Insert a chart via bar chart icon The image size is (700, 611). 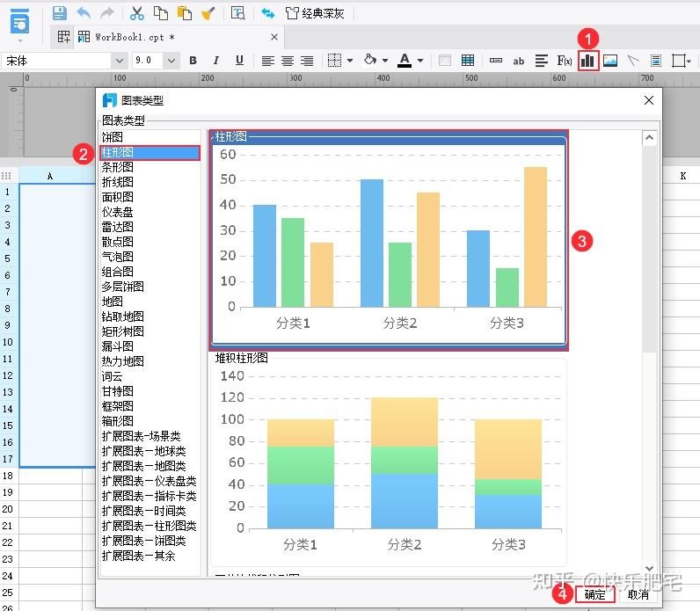587,61
